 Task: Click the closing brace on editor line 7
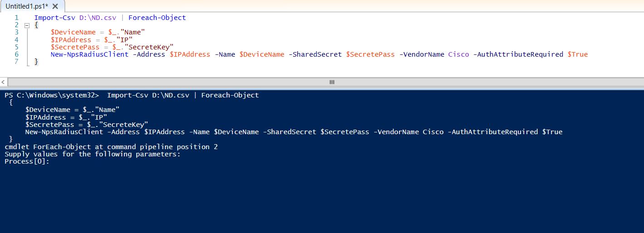pyautogui.click(x=36, y=62)
